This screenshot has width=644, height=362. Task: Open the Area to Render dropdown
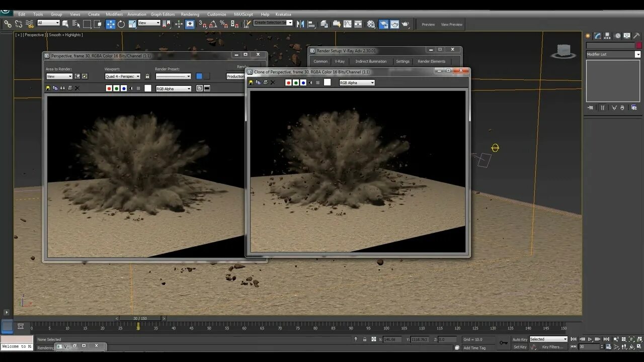pyautogui.click(x=59, y=76)
